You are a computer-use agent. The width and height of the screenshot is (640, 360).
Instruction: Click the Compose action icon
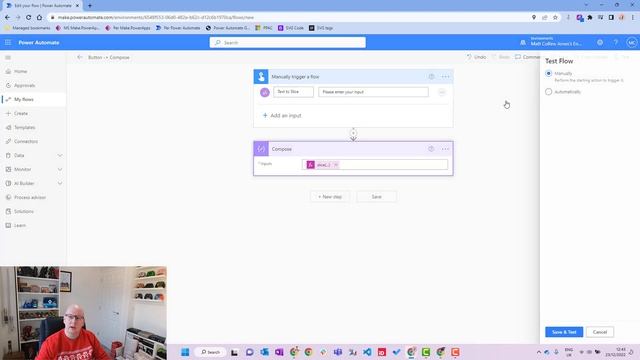click(x=261, y=149)
